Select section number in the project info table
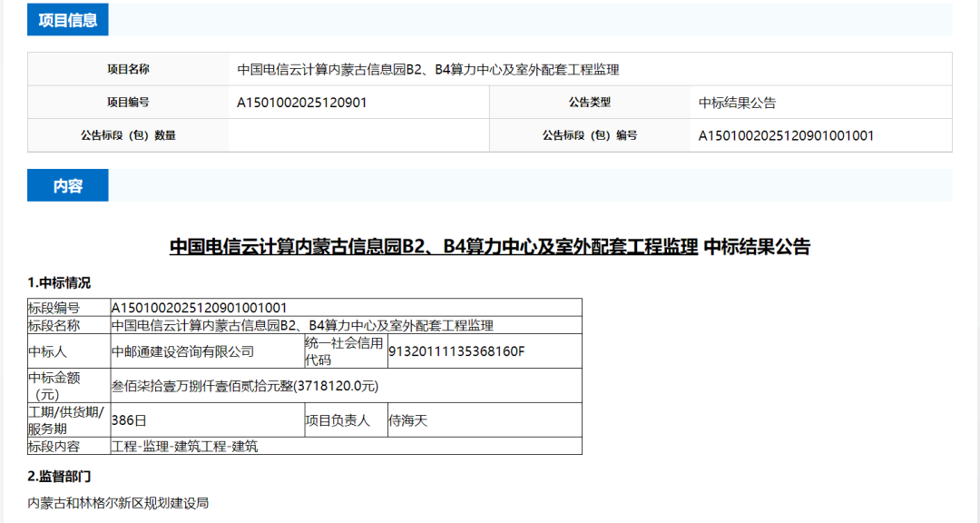 [786, 136]
